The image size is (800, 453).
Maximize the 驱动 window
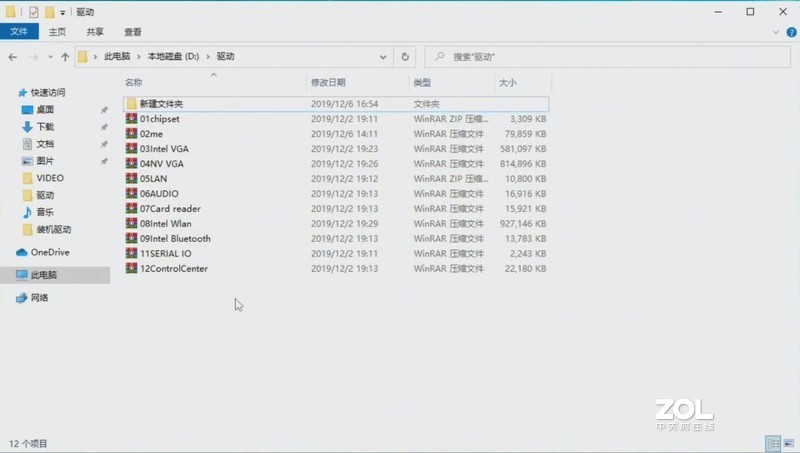(750, 11)
